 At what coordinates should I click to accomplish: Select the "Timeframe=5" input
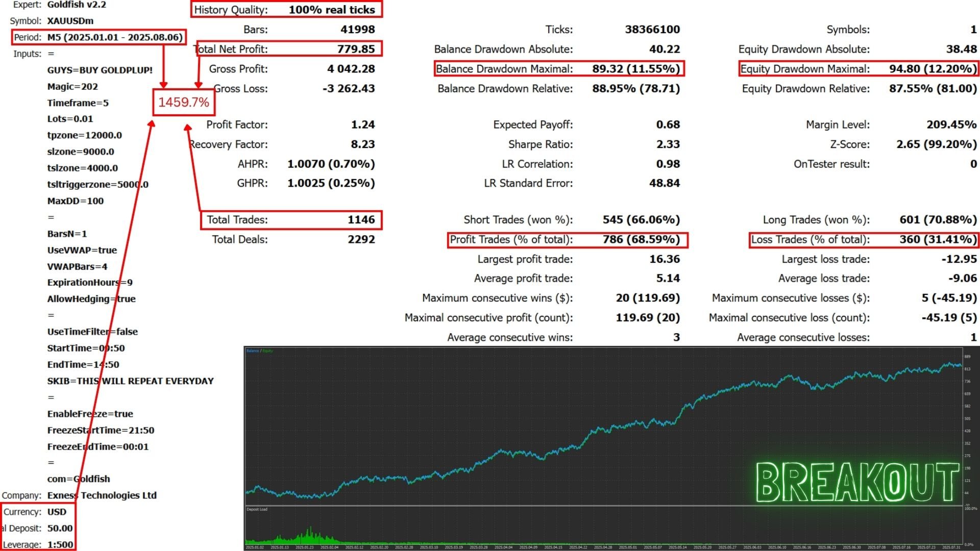78,103
